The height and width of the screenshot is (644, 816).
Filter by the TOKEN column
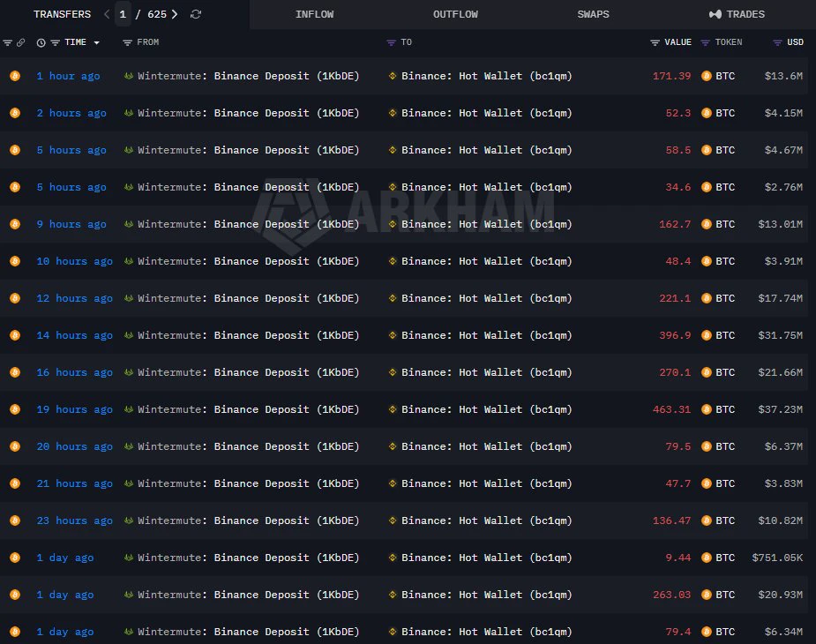tap(705, 42)
